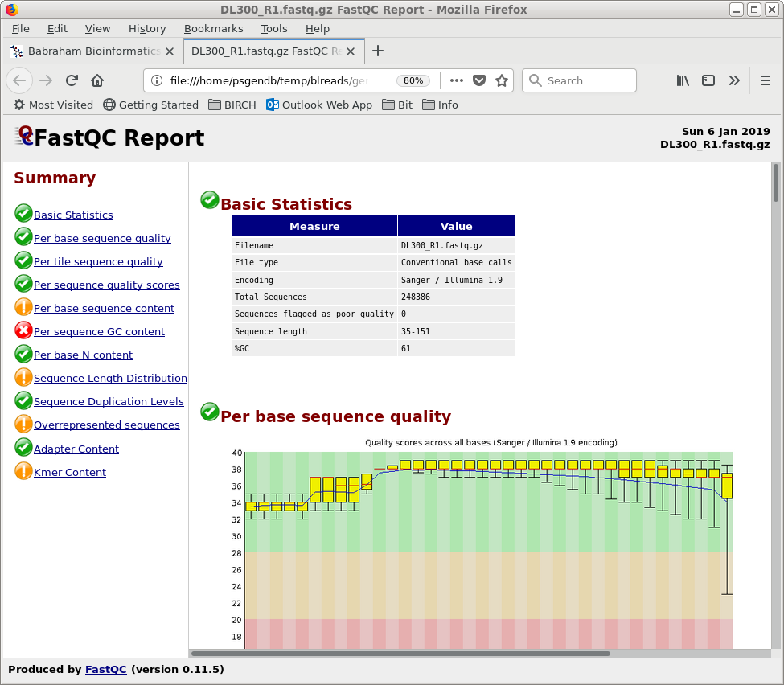The height and width of the screenshot is (685, 784).
Task: Toggle the sidebar view icon
Action: pyautogui.click(x=708, y=80)
